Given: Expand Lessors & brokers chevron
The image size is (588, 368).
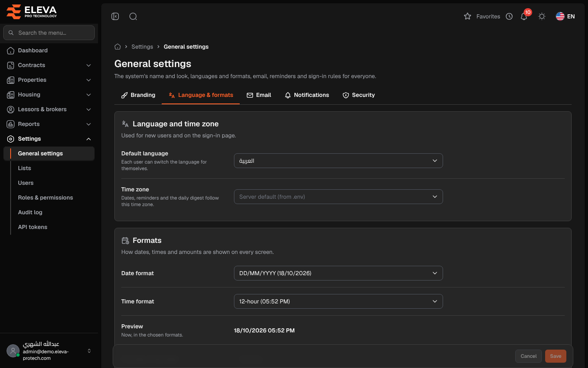Looking at the screenshot, I should [89, 109].
